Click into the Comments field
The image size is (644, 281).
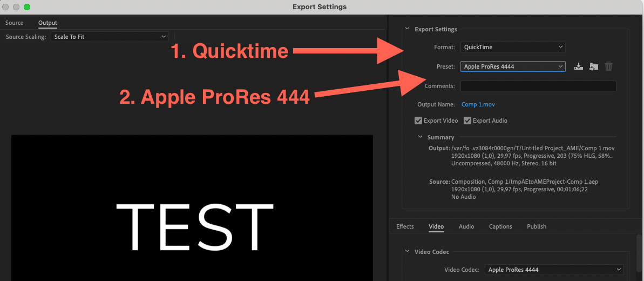538,85
